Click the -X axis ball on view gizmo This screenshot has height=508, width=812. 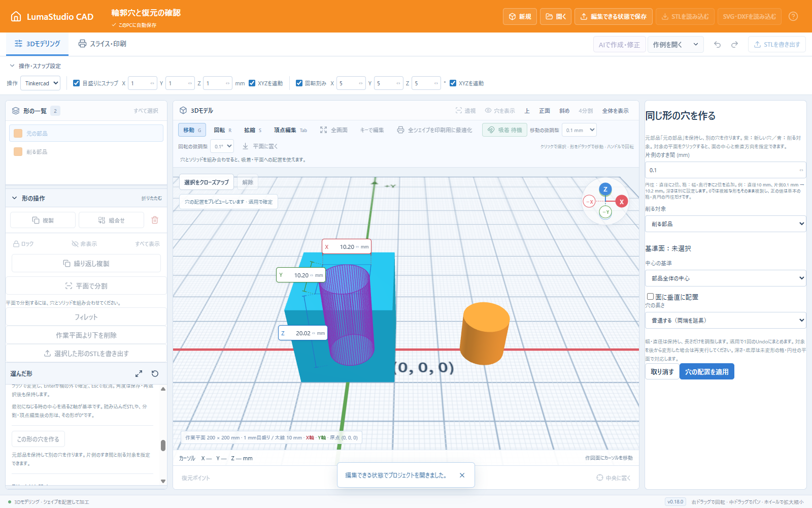[589, 202]
